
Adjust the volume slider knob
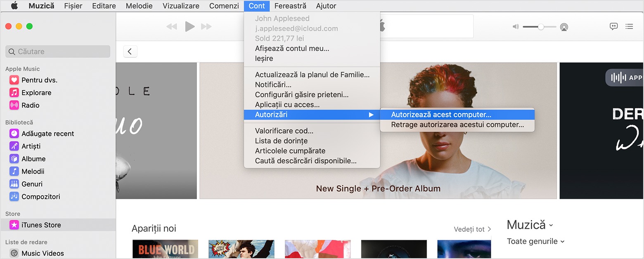point(540,27)
